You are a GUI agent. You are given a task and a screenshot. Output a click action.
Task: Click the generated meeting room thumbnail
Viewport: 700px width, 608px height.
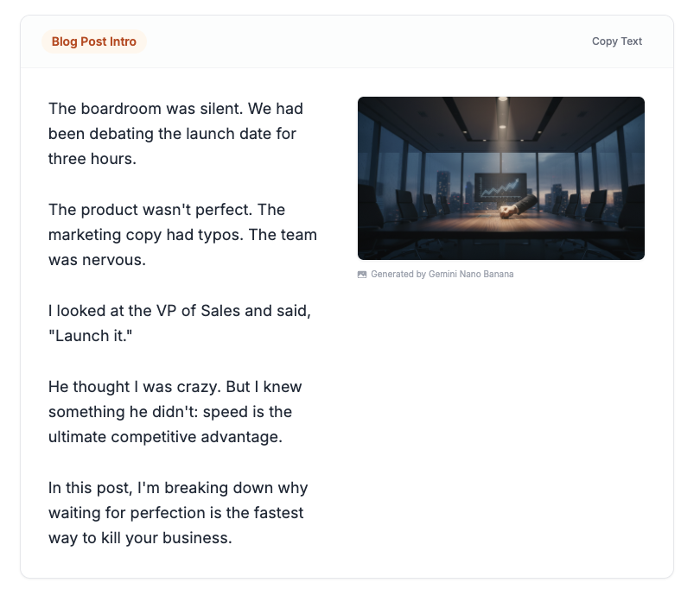[500, 178]
